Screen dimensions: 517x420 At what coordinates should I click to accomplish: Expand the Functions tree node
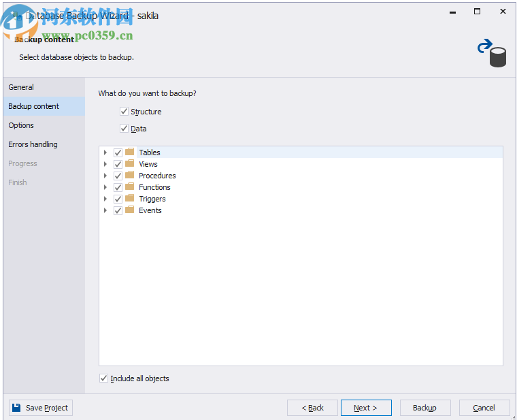[105, 187]
